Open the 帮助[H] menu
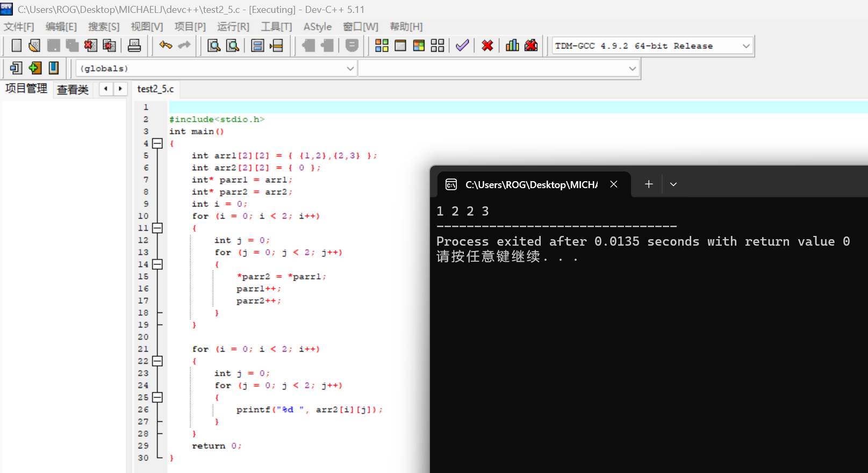 406,27
